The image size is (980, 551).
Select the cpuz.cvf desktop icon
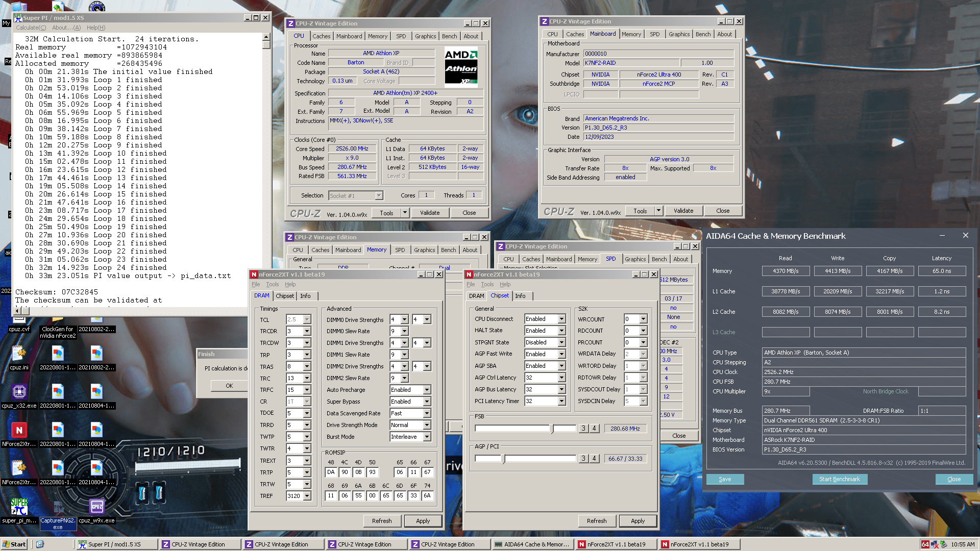(19, 325)
